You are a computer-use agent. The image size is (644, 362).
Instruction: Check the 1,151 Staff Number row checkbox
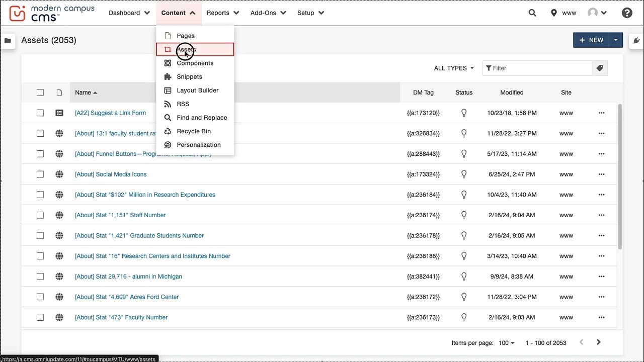[x=40, y=215]
